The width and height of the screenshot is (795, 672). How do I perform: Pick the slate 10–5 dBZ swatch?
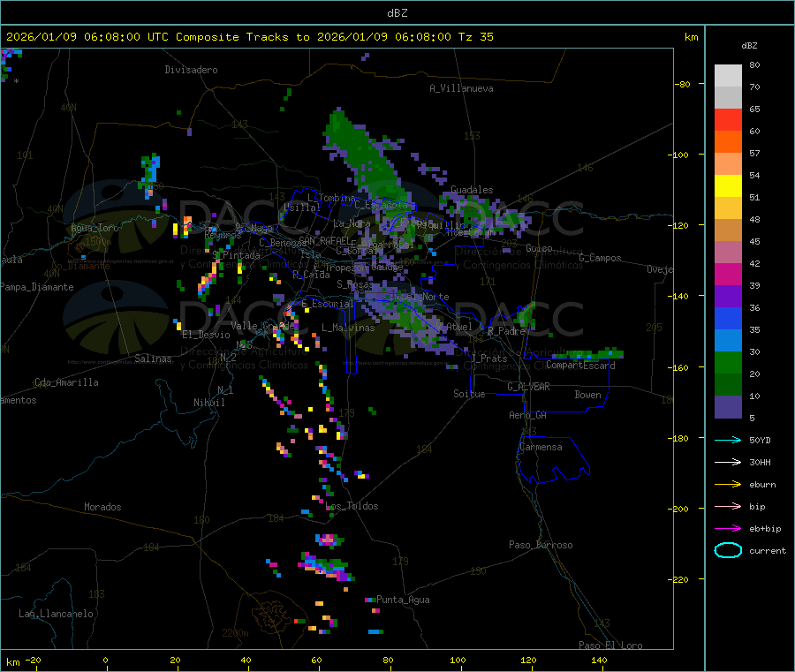pyautogui.click(x=728, y=407)
